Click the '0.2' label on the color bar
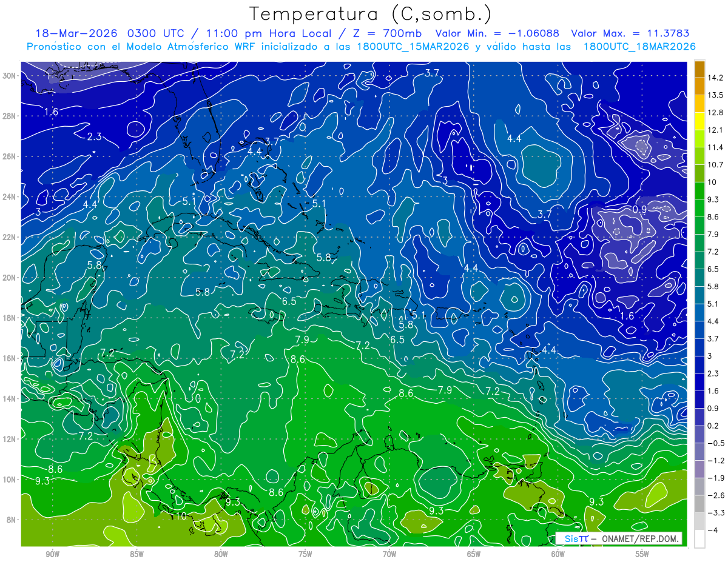728x562 pixels. coord(713,426)
